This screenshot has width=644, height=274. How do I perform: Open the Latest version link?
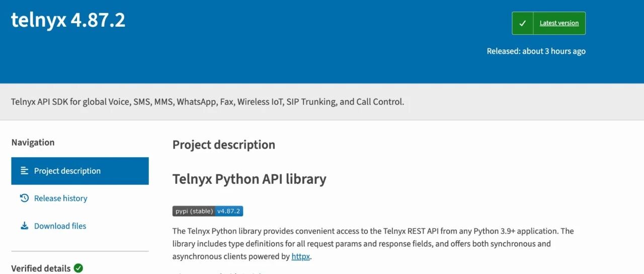pyautogui.click(x=559, y=23)
